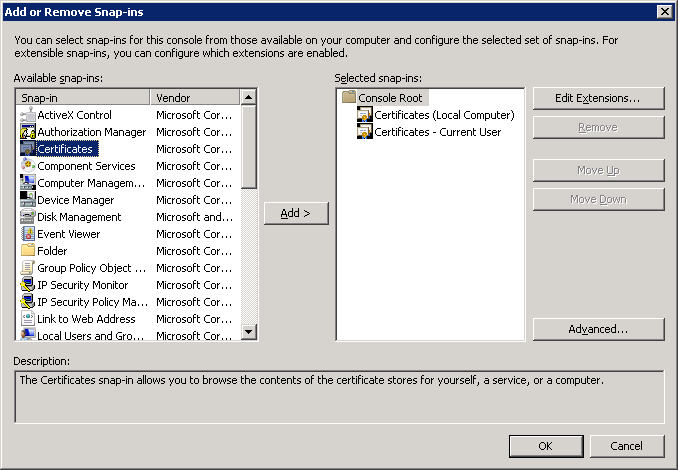Click the Link to Web Address icon
Image resolution: width=678 pixels, height=470 pixels.
tap(28, 319)
